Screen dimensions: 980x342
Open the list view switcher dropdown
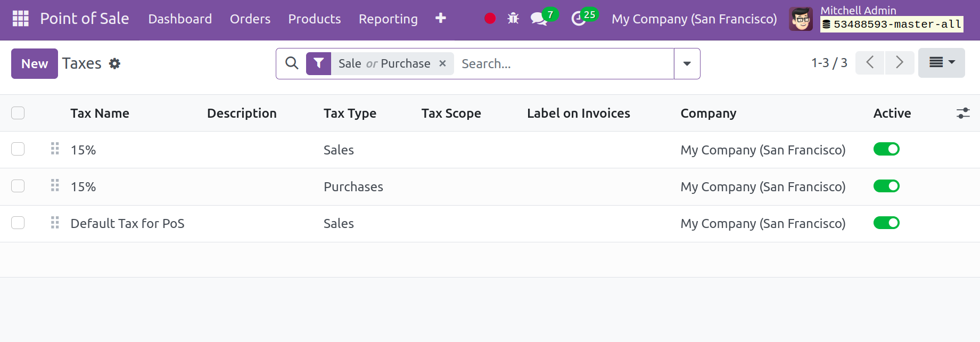(x=941, y=63)
